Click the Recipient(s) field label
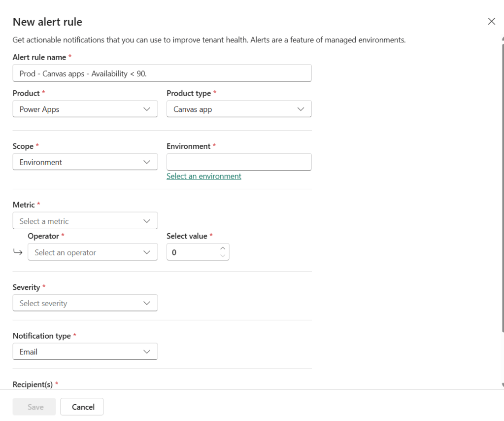 click(x=33, y=384)
